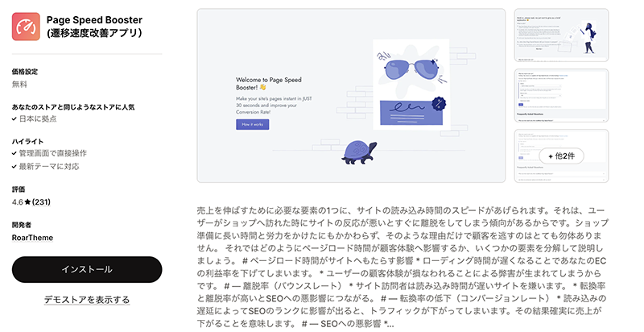Open the large main app screenshot
The width and height of the screenshot is (644, 332).
[x=351, y=95]
